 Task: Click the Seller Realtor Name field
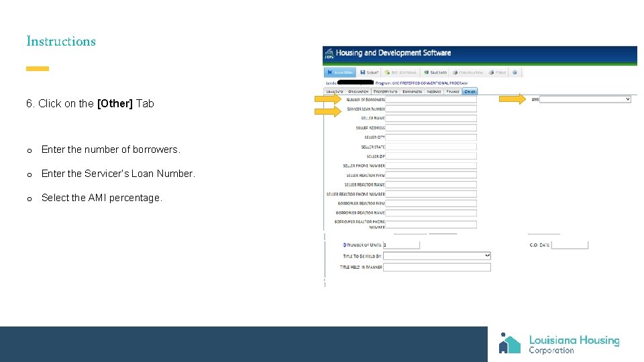[431, 185]
